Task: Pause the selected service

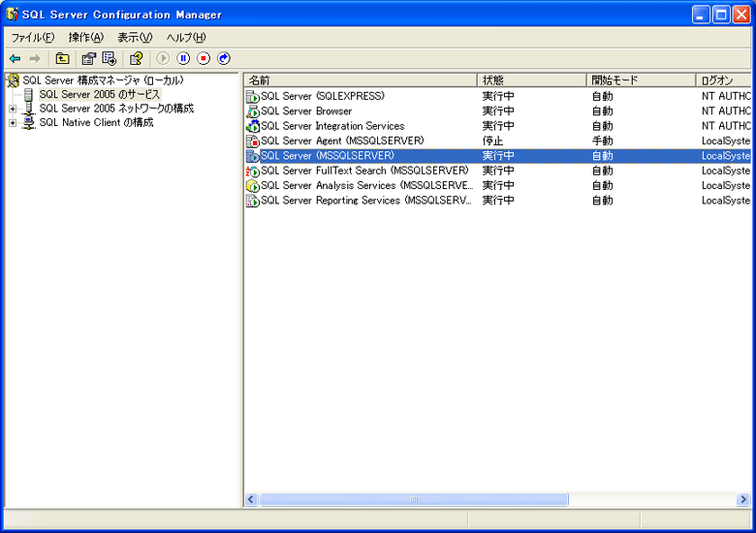Action: [183, 58]
